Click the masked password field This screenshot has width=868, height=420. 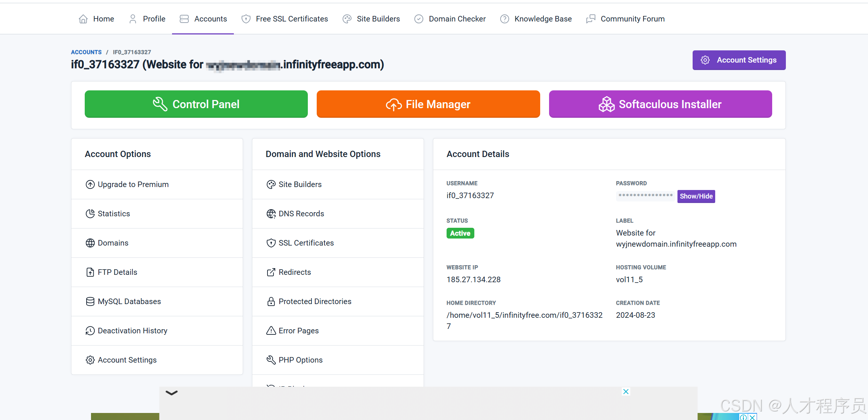click(x=646, y=196)
